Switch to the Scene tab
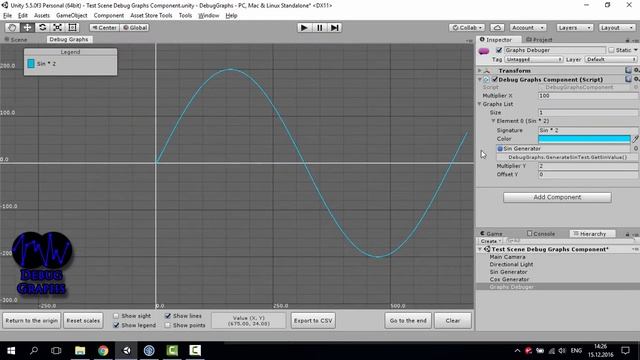Viewport: 640px width, 360px height. tap(16, 40)
